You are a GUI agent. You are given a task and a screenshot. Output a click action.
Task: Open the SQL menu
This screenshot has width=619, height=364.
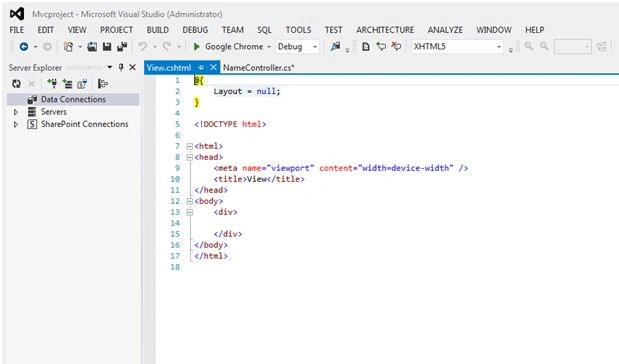264,30
